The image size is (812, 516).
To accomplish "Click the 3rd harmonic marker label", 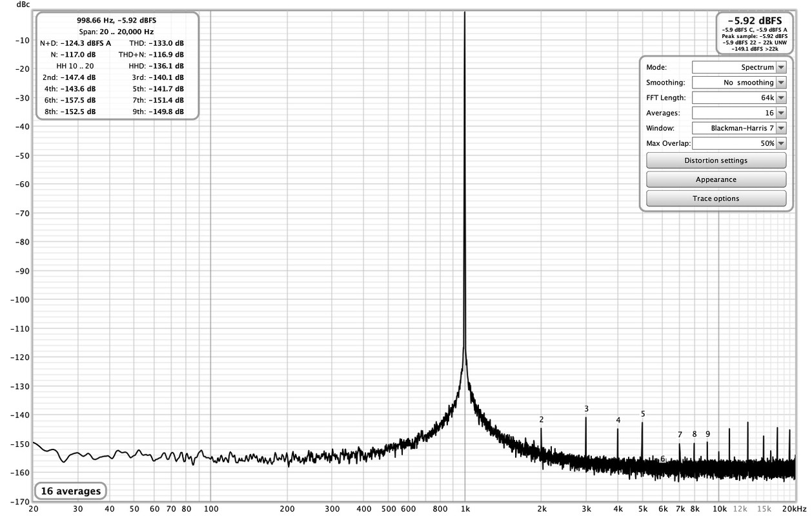I will 586,409.
